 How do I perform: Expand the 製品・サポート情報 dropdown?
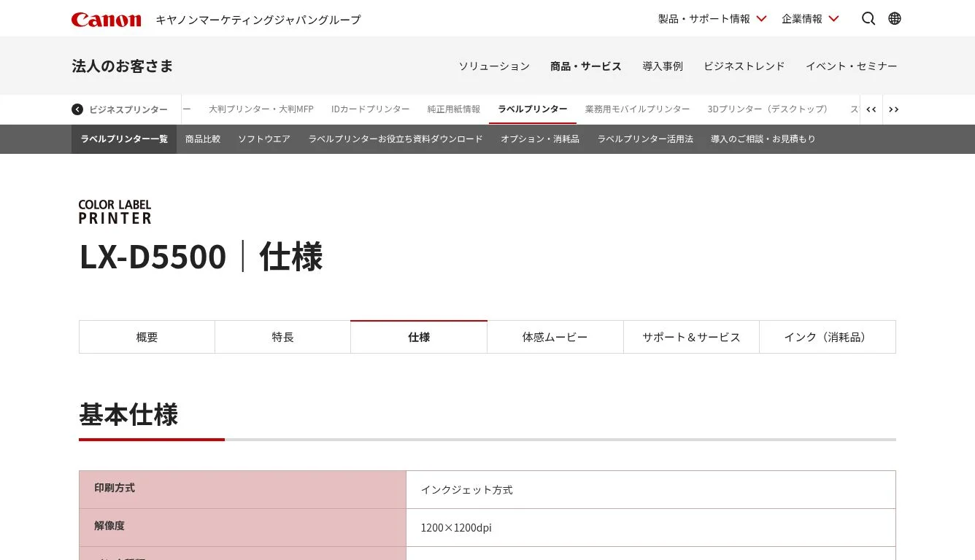712,18
